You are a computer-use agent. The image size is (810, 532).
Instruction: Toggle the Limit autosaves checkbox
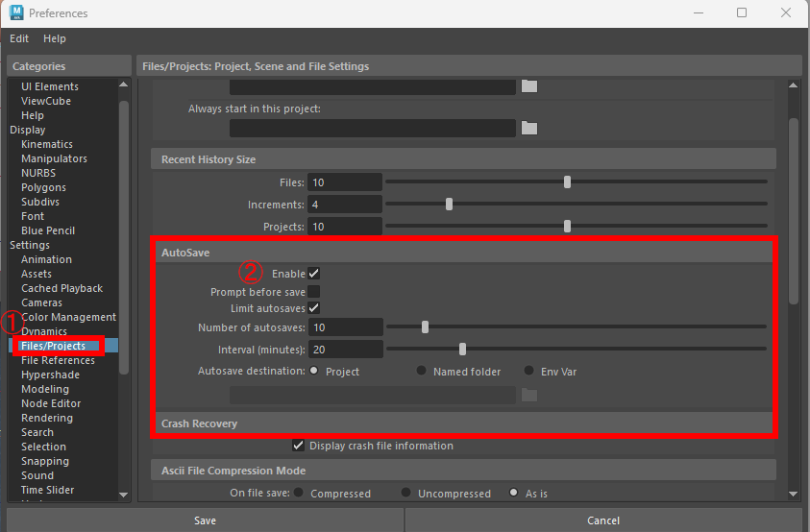point(314,308)
